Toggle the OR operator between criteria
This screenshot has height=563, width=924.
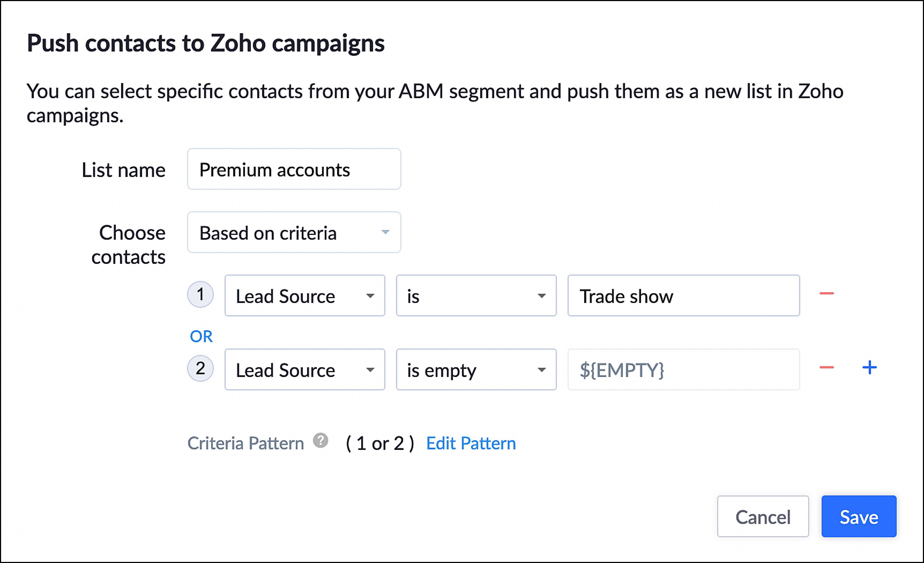coord(201,336)
